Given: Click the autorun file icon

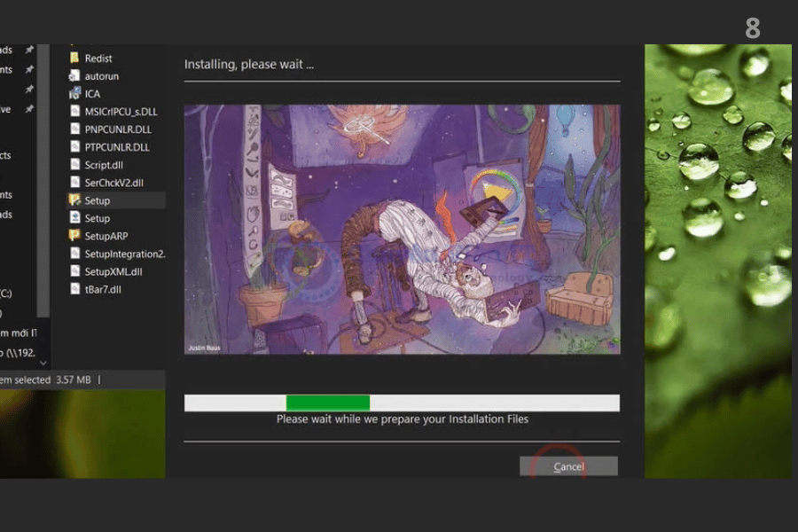Looking at the screenshot, I should point(75,76).
